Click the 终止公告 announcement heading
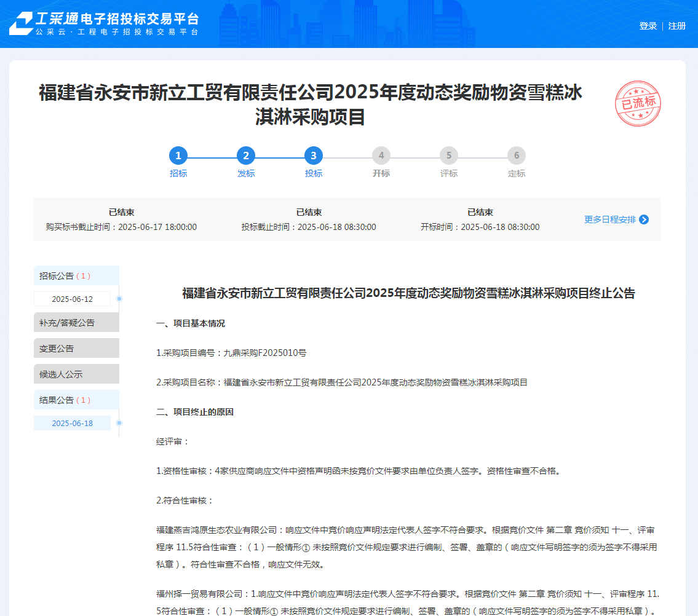 tap(408, 293)
